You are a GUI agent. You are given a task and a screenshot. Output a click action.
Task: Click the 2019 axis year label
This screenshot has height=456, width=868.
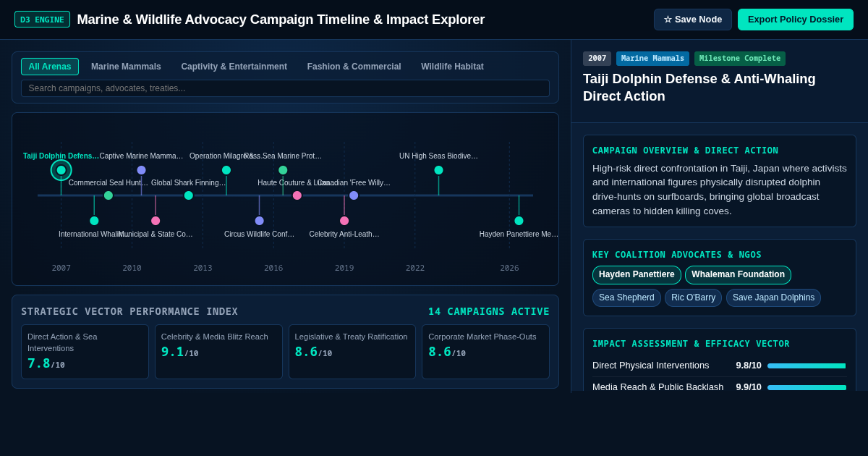(344, 268)
